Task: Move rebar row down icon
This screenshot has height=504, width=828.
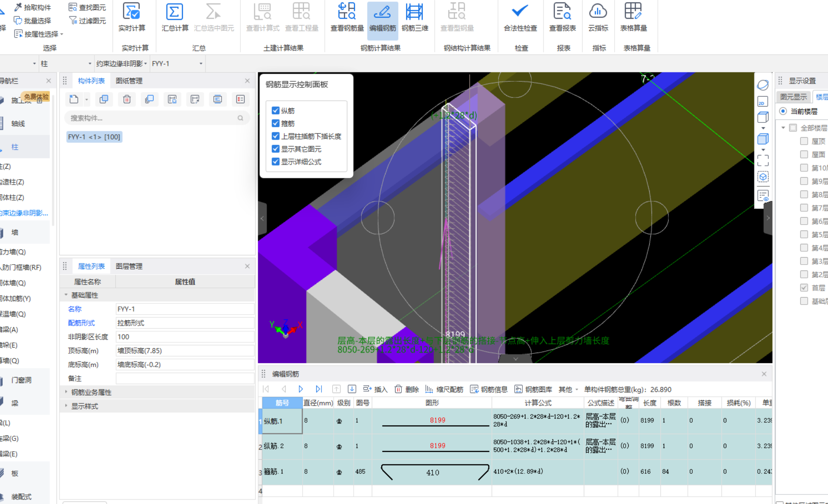Action: (x=352, y=389)
